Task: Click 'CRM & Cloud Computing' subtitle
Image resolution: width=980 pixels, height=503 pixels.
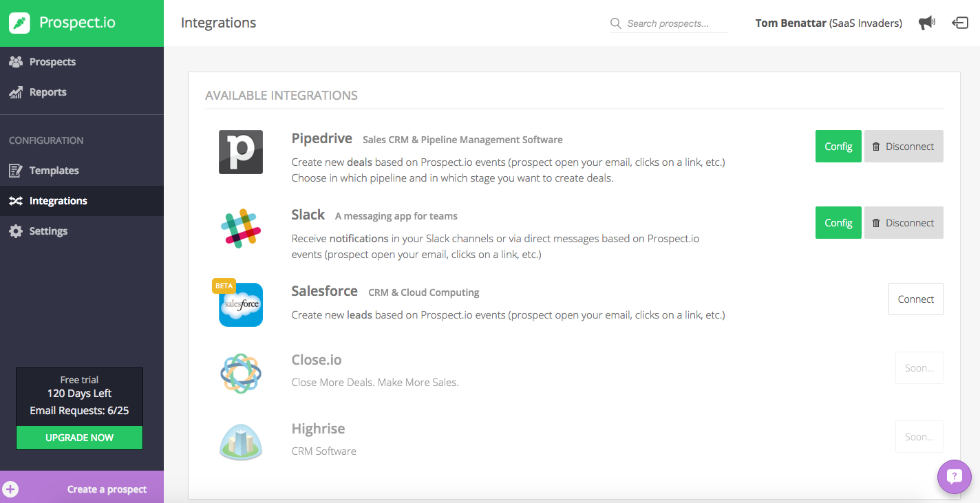Action: [x=424, y=292]
